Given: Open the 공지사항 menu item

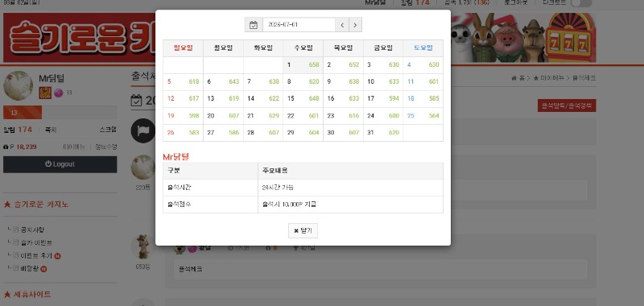Looking at the screenshot, I should (x=32, y=229).
